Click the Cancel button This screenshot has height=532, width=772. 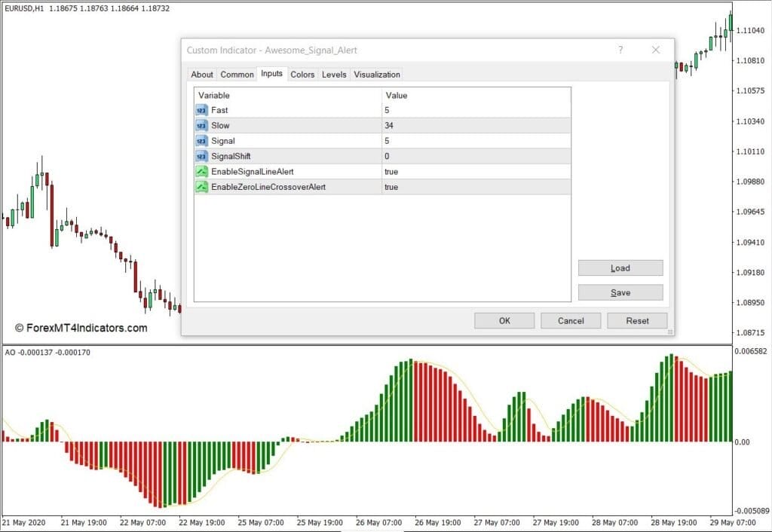coord(571,320)
